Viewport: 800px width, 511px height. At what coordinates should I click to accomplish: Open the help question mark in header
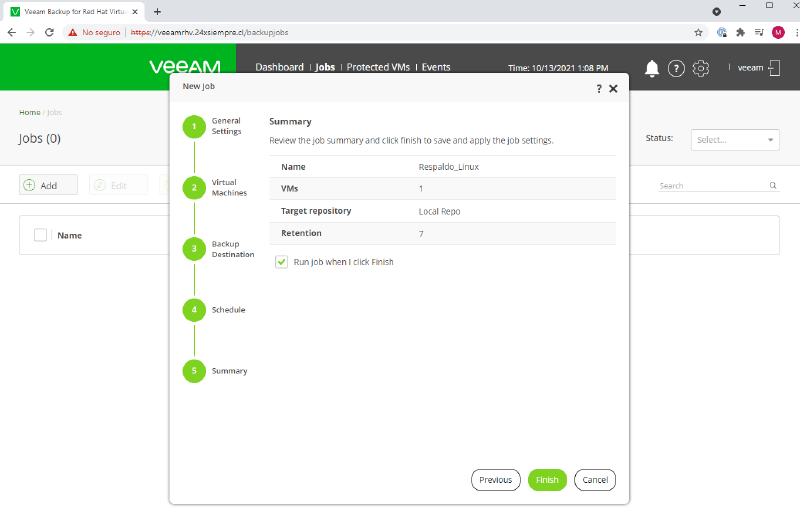coord(676,68)
